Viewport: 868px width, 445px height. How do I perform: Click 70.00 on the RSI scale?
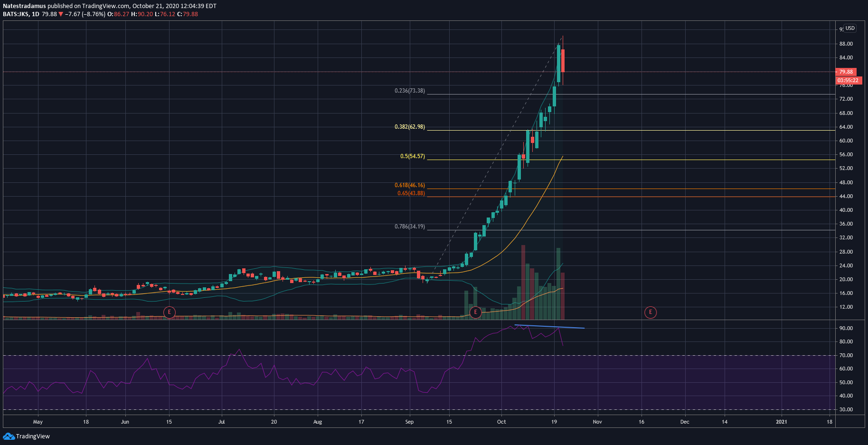pos(846,355)
